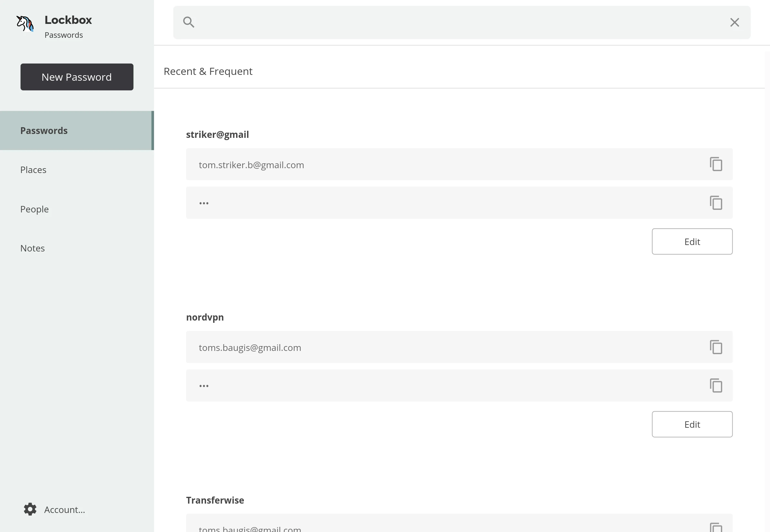
Task: Open the Notes section
Action: 32,248
